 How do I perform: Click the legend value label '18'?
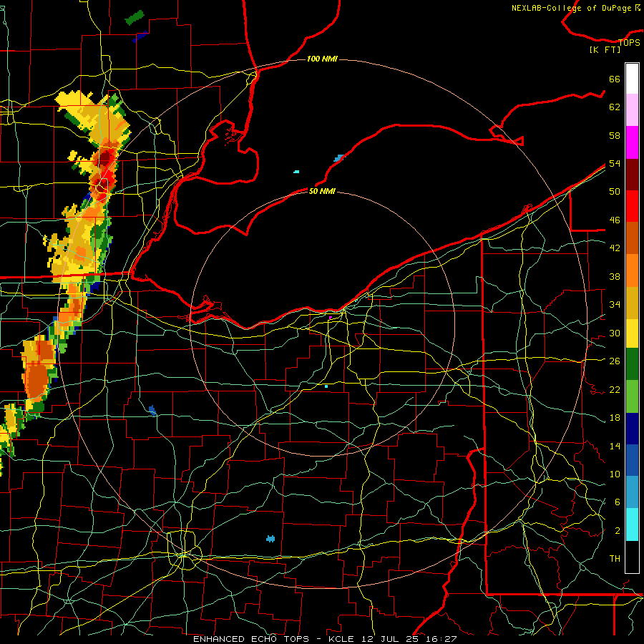pos(615,418)
